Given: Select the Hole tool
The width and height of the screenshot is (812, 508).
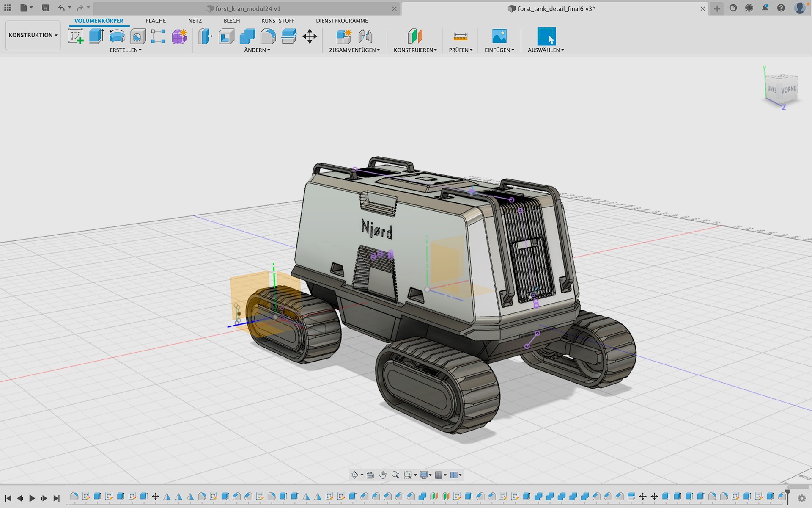Looking at the screenshot, I should 138,36.
